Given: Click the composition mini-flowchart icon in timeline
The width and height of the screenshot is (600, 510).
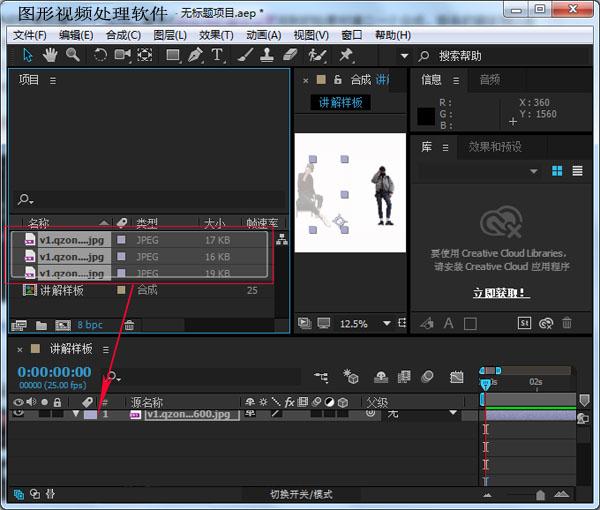Looking at the screenshot, I should pyautogui.click(x=321, y=377).
